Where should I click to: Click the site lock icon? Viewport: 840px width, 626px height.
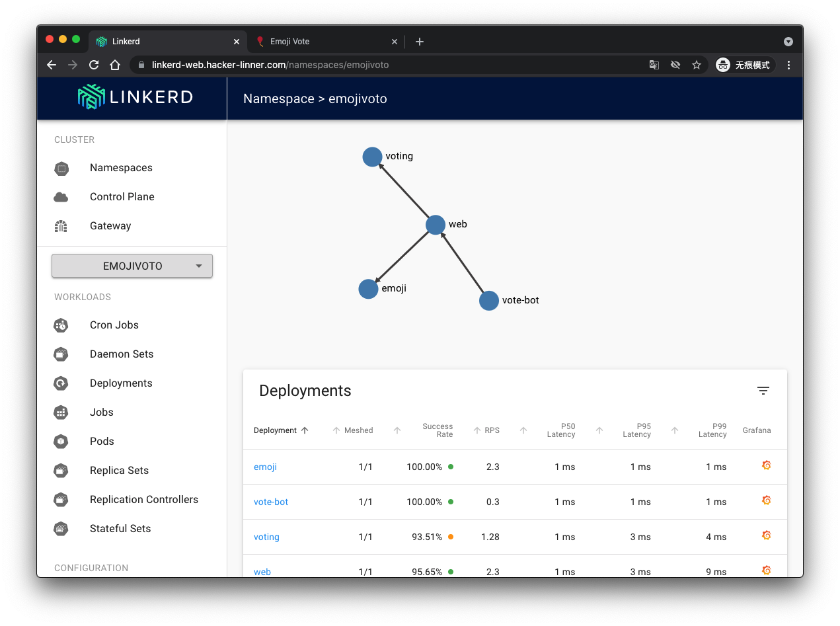pyautogui.click(x=141, y=65)
